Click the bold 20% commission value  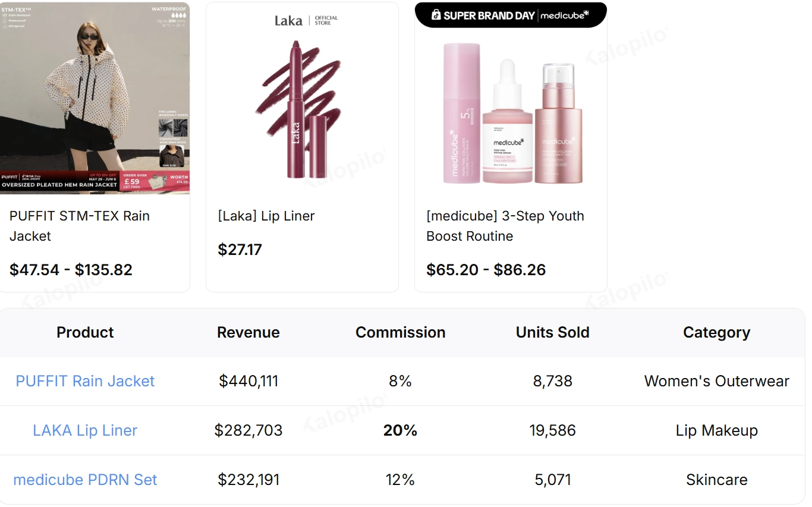(401, 430)
